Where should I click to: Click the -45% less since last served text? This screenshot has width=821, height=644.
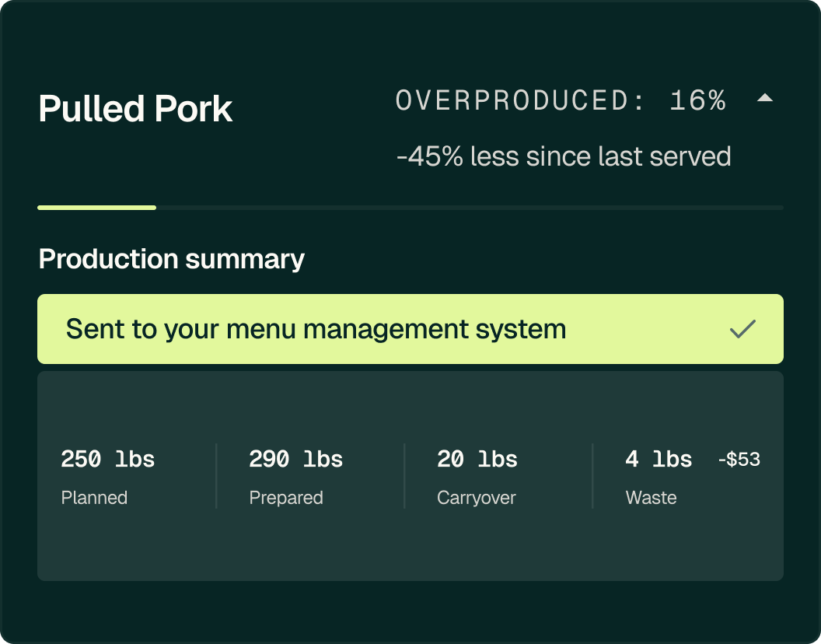[x=564, y=156]
